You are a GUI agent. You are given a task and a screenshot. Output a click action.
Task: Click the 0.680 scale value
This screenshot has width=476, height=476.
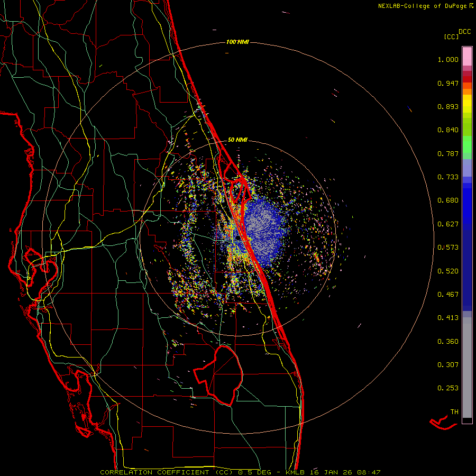point(448,200)
